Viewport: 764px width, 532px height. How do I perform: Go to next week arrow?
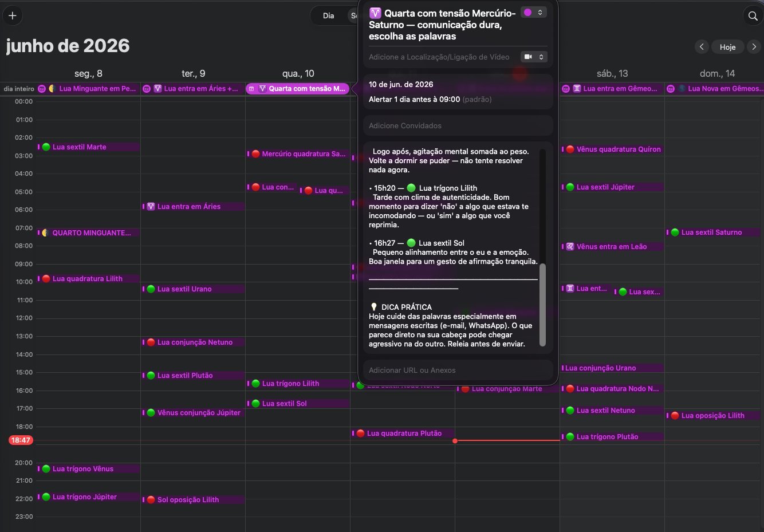point(754,47)
